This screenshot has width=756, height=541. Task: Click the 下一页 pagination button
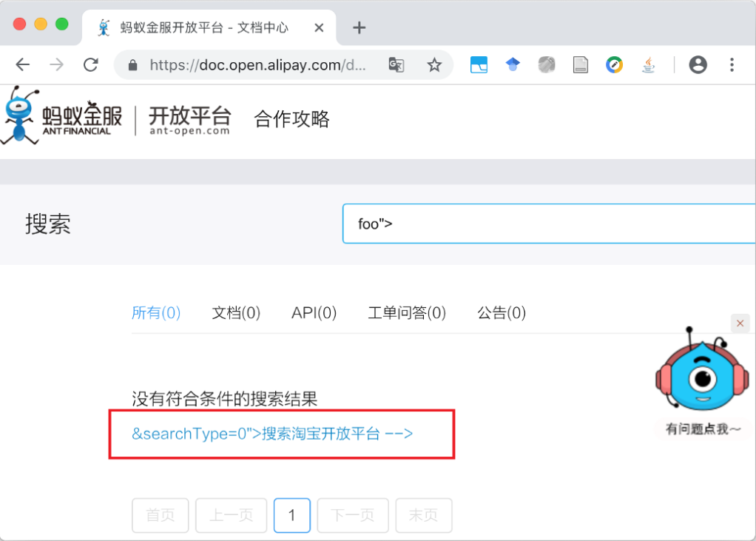353,515
